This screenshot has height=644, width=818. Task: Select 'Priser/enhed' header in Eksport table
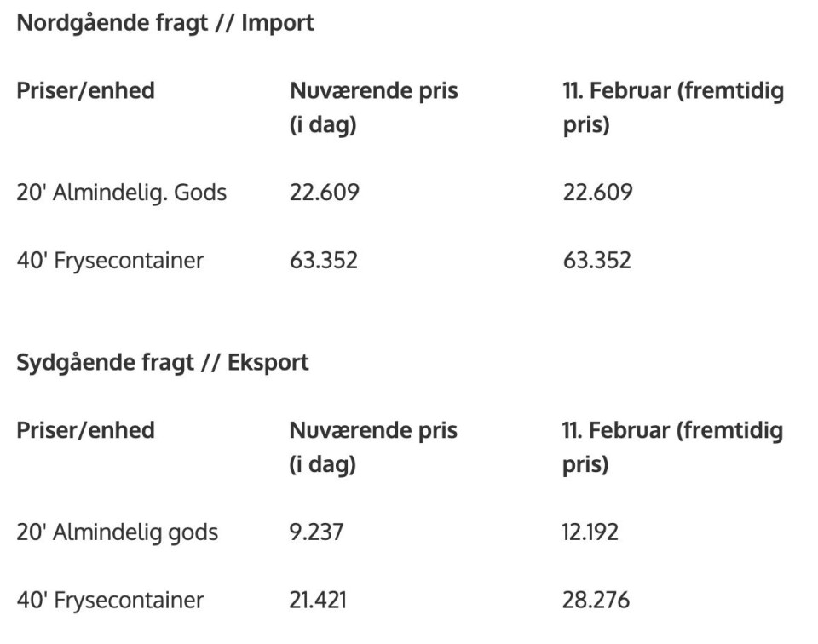click(85, 429)
